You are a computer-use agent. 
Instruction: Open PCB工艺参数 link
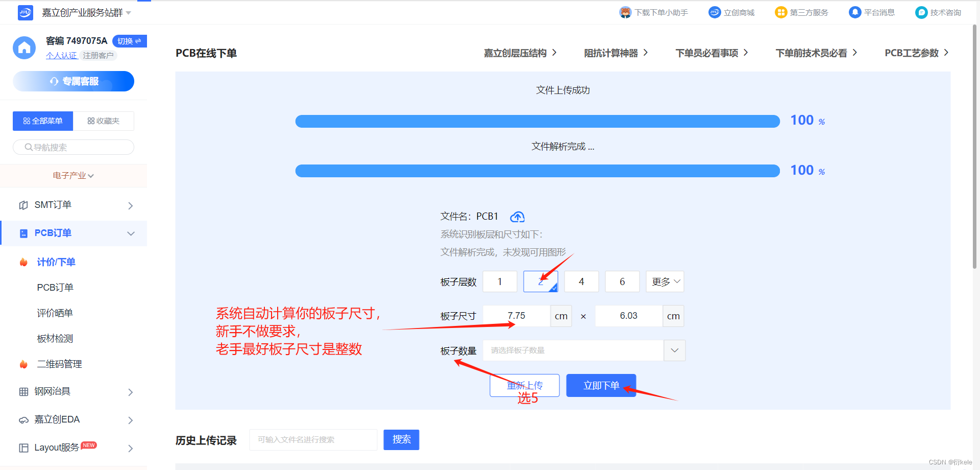(x=917, y=53)
